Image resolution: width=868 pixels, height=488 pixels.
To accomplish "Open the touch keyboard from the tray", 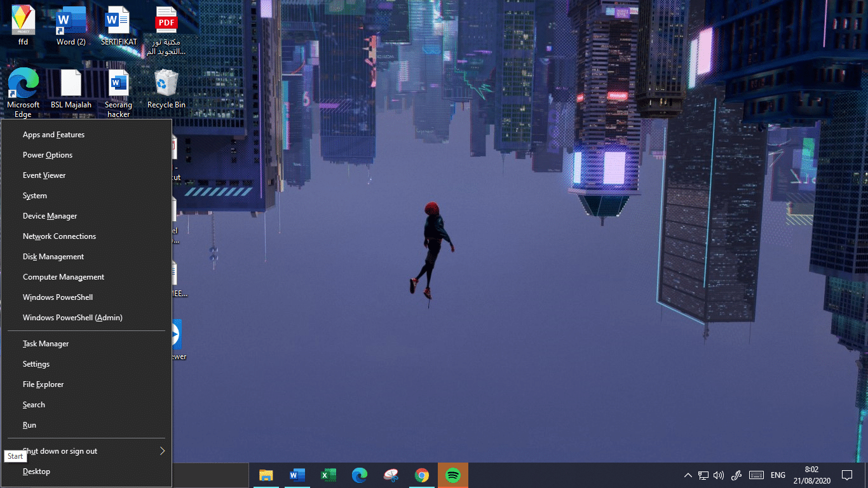I will [x=756, y=475].
